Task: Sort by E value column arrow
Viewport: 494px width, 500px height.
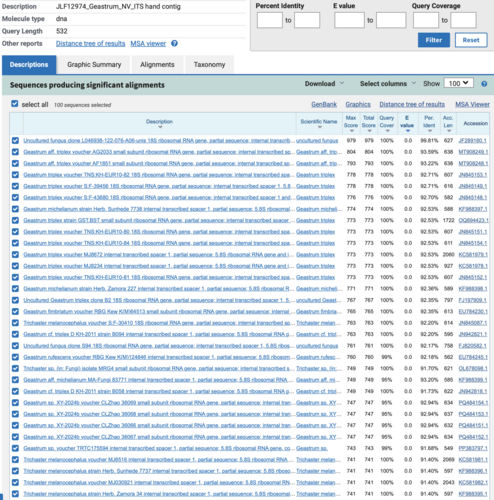Action: point(407,131)
